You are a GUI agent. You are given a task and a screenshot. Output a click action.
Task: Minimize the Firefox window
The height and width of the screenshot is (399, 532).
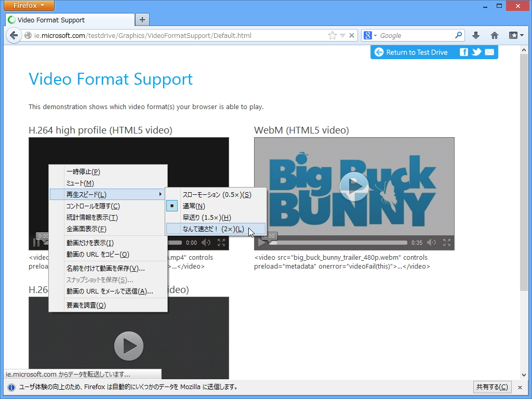coord(485,6)
